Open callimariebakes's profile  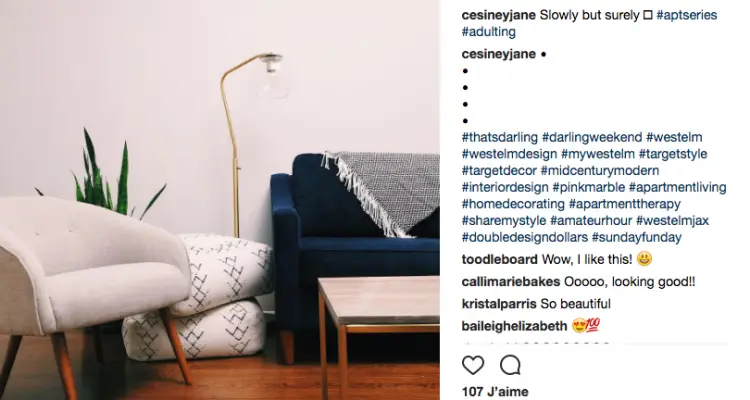click(511, 281)
